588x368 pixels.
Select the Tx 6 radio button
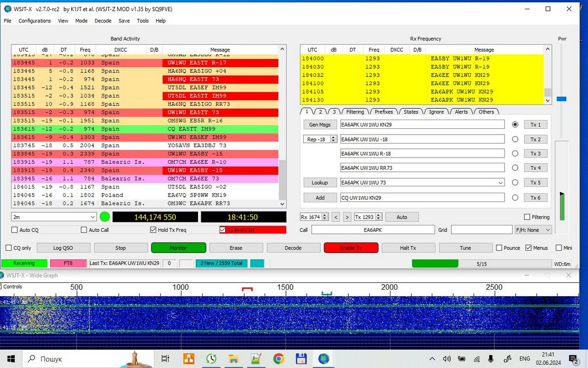coord(515,198)
